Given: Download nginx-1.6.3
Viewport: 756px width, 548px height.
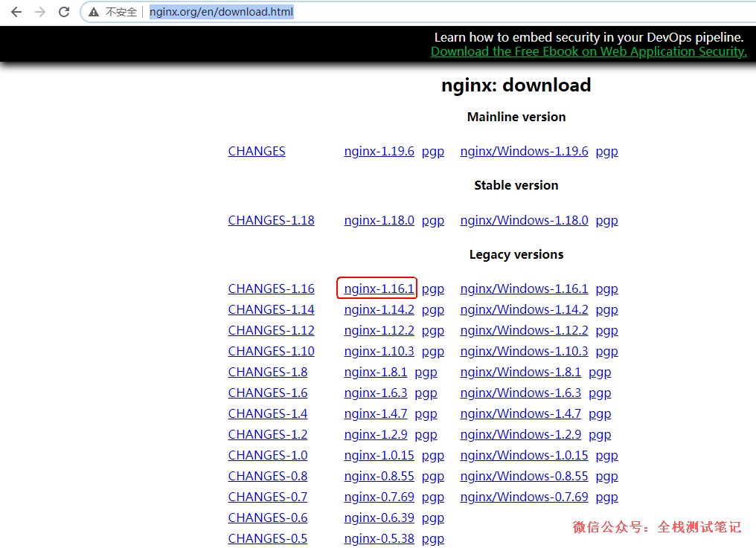Looking at the screenshot, I should 376,393.
